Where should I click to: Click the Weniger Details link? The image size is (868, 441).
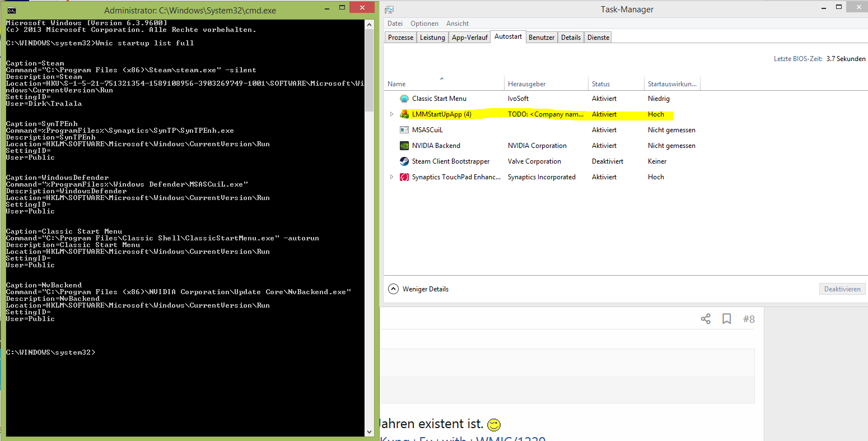[x=426, y=289]
